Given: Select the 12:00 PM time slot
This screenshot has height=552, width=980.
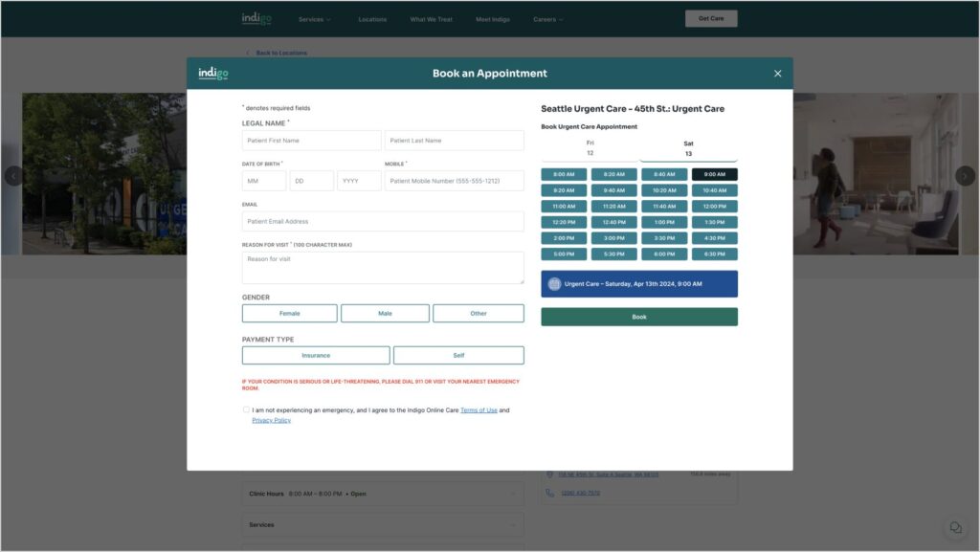Looking at the screenshot, I should [x=714, y=206].
